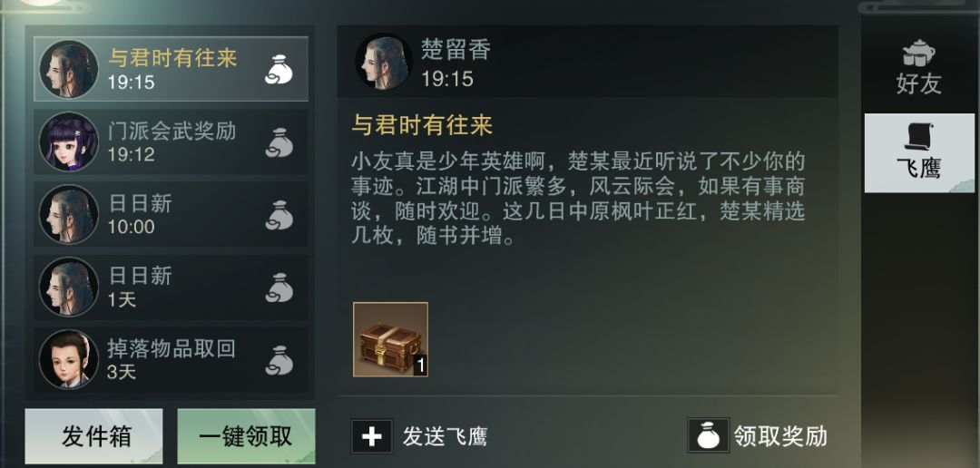Open the 发件箱 outbox

93,436
